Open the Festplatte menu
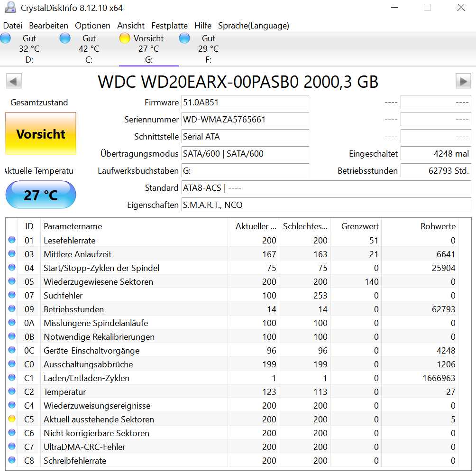The image size is (476, 476). pos(169,26)
